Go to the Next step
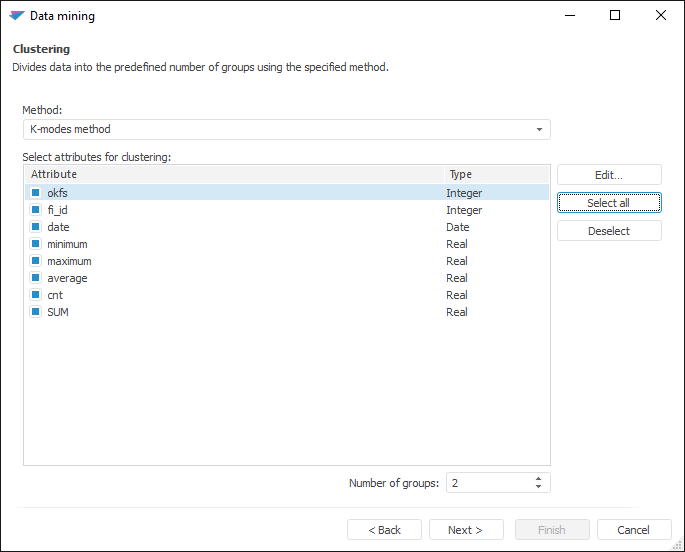Image resolution: width=685 pixels, height=552 pixels. 466,530
